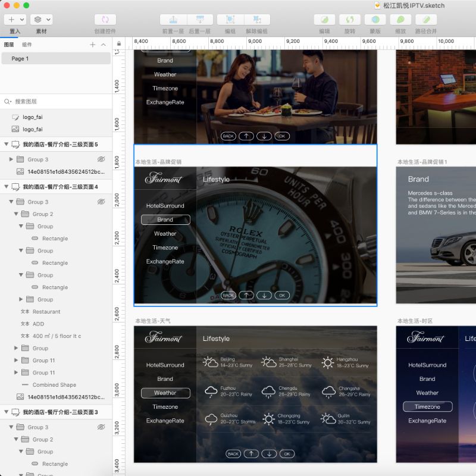Click the 解除编组 ungroup icon
Viewport: 476px width, 476px height.
point(257,20)
